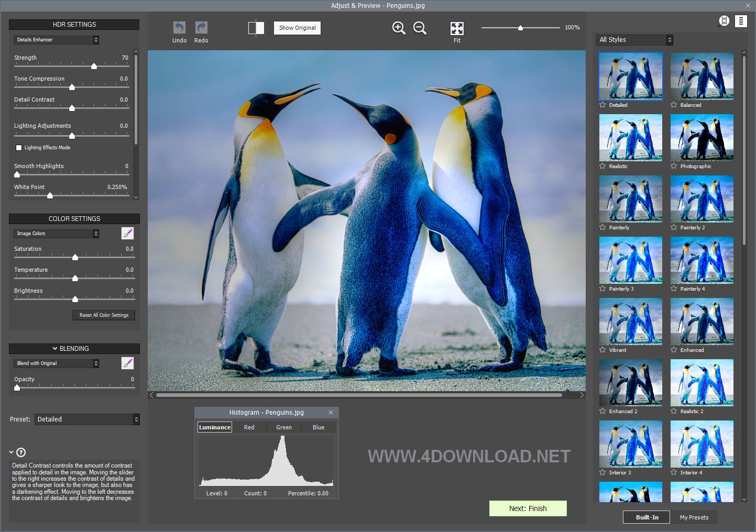Collapse the help description panel
The width and height of the screenshot is (756, 532).
(12, 452)
